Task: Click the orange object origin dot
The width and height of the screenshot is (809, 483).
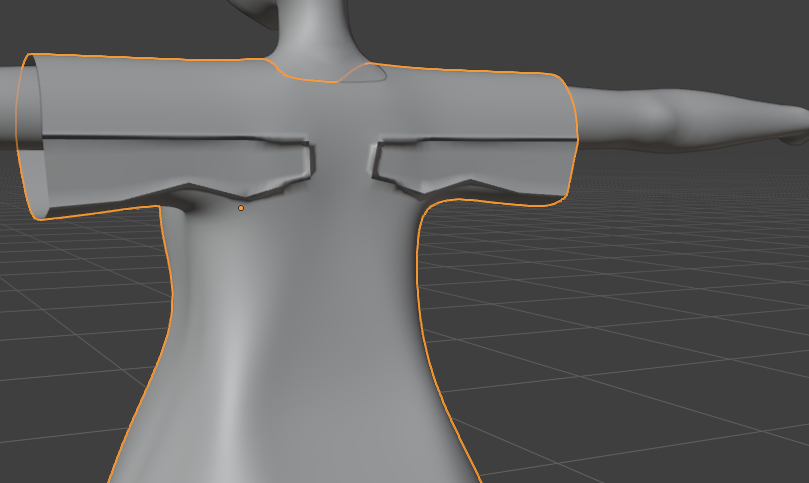Action: point(241,208)
